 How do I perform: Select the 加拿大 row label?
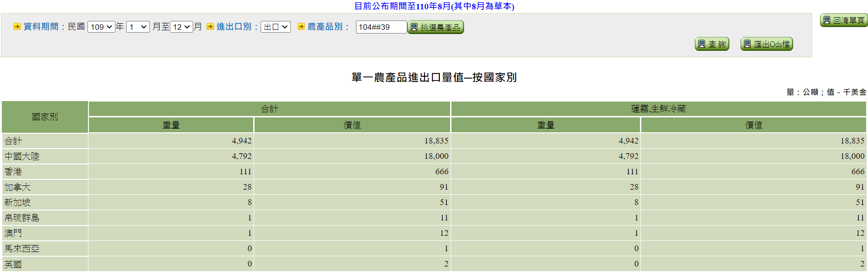[17, 187]
